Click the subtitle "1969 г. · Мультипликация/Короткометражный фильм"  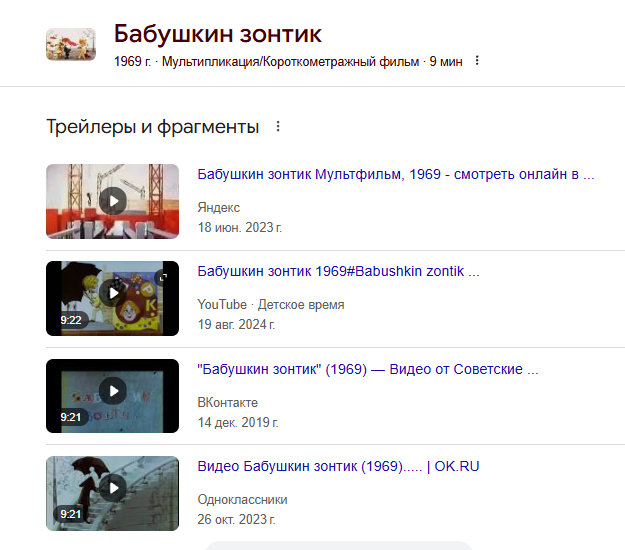[x=266, y=61]
